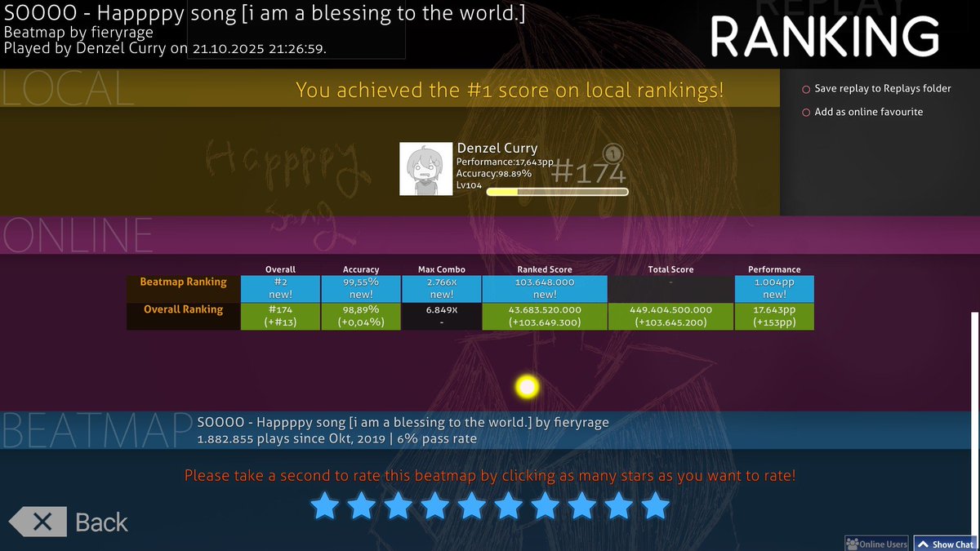This screenshot has width=980, height=551.
Task: Click the Denzel Curry player name
Action: (497, 149)
